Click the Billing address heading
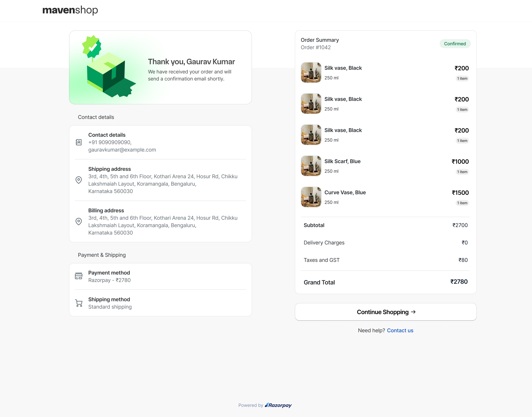532x417 pixels. point(106,210)
